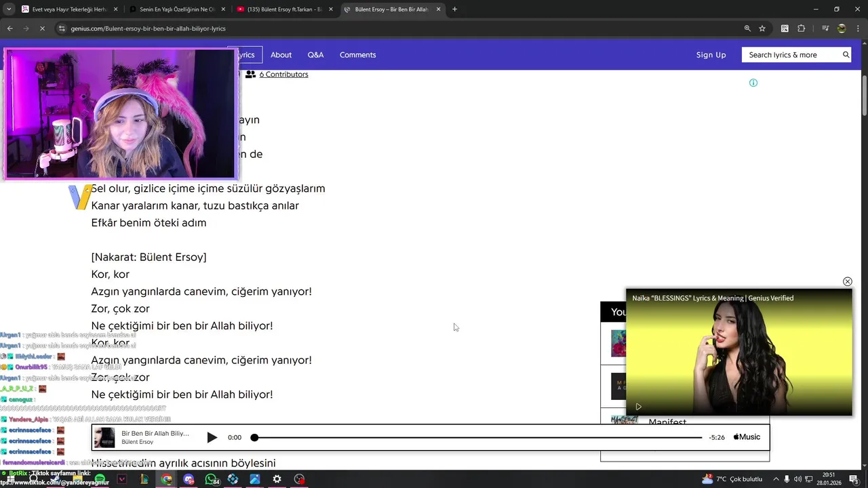Close the Naïka BLESSINGS video popup
The width and height of the screenshot is (868, 488).
[847, 281]
